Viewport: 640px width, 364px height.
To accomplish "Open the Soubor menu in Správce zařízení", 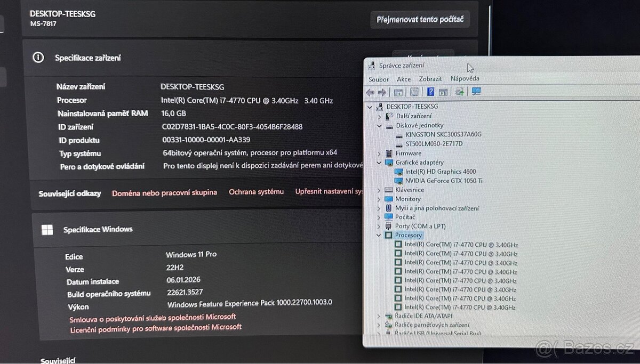I will point(379,78).
